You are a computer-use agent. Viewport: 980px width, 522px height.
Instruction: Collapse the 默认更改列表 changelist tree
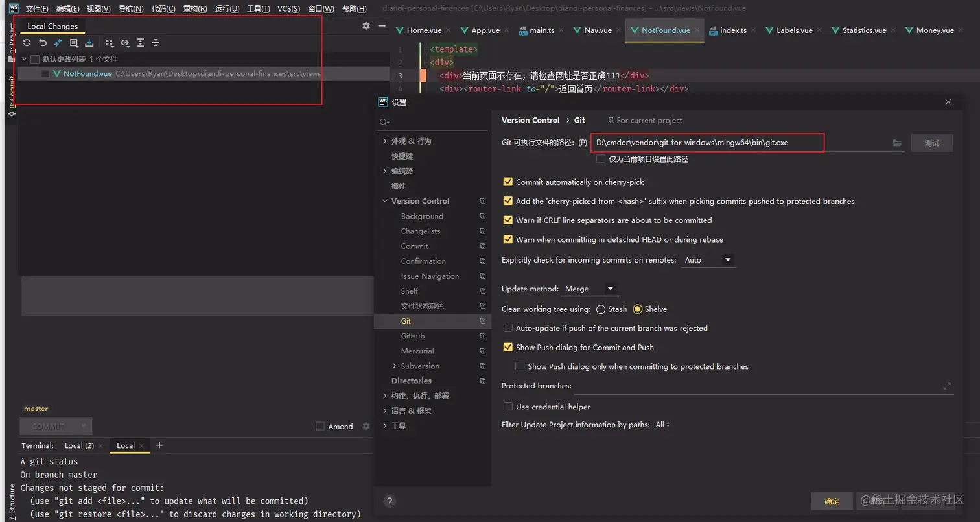click(25, 59)
